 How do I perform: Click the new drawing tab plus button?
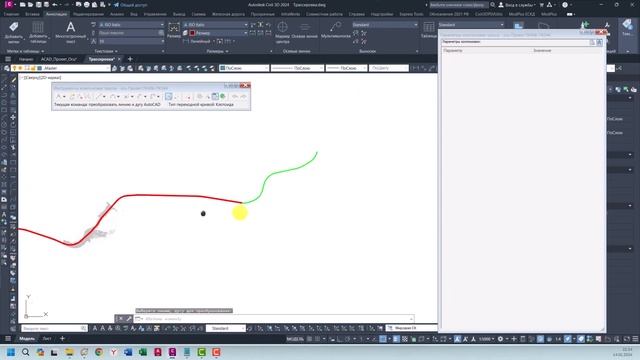pos(130,59)
